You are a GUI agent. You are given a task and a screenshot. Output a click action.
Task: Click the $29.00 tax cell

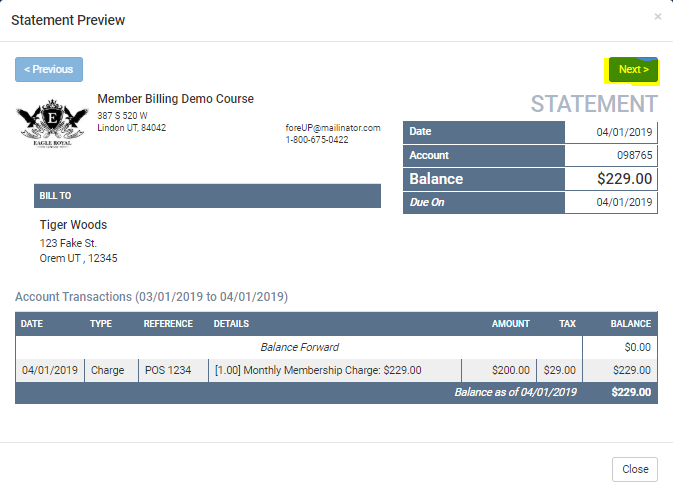pos(559,370)
